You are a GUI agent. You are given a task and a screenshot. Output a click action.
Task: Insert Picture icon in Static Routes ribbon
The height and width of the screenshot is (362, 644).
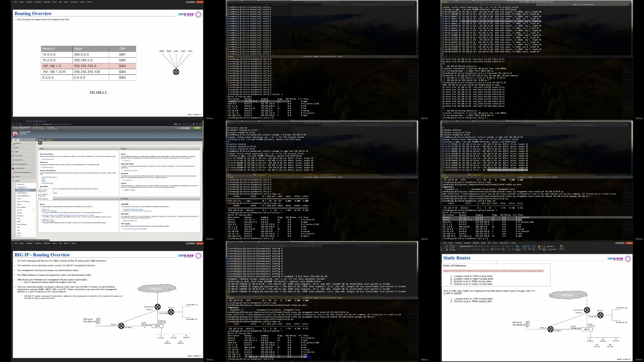point(525,246)
